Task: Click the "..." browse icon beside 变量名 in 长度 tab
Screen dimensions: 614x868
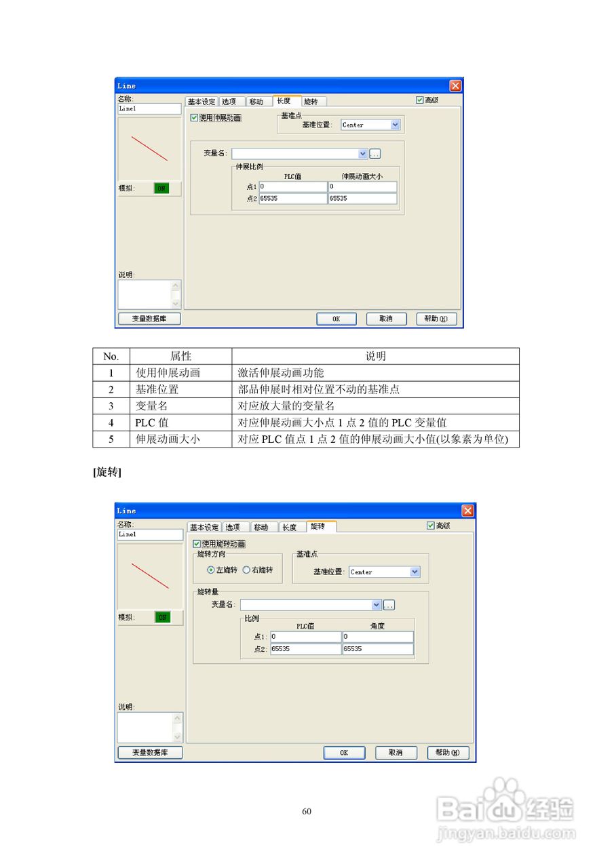Action: point(375,153)
